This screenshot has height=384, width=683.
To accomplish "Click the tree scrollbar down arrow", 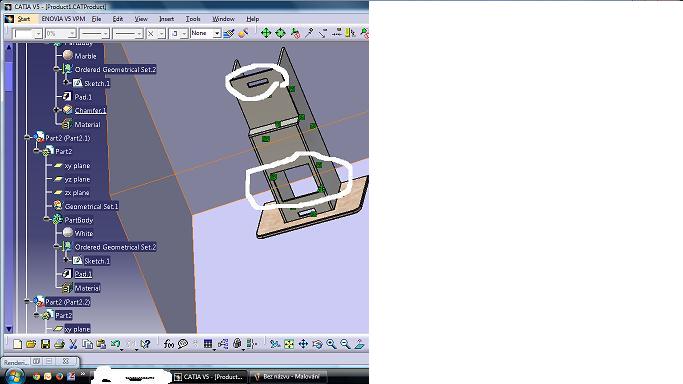I will [9, 329].
